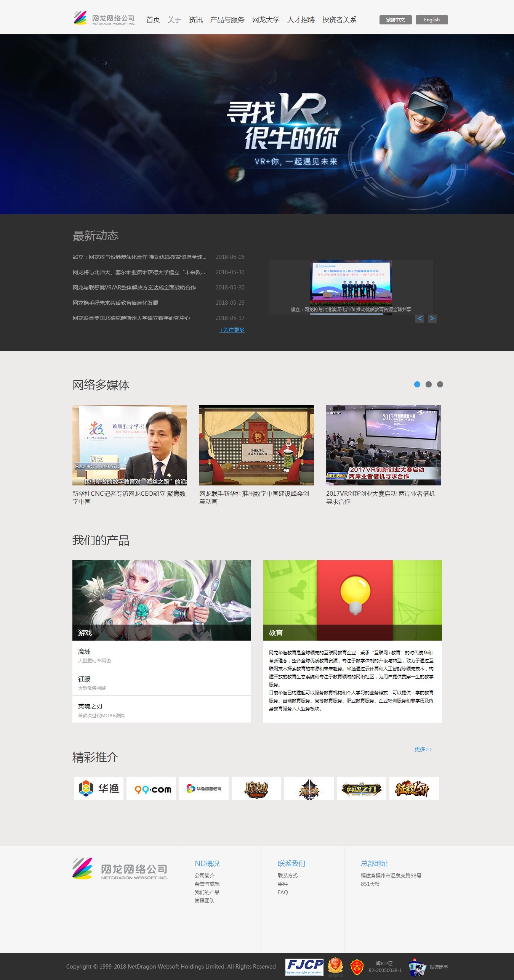The width and height of the screenshot is (514, 980).
Task: Click the 联系我们 footer heading
Action: 291,863
